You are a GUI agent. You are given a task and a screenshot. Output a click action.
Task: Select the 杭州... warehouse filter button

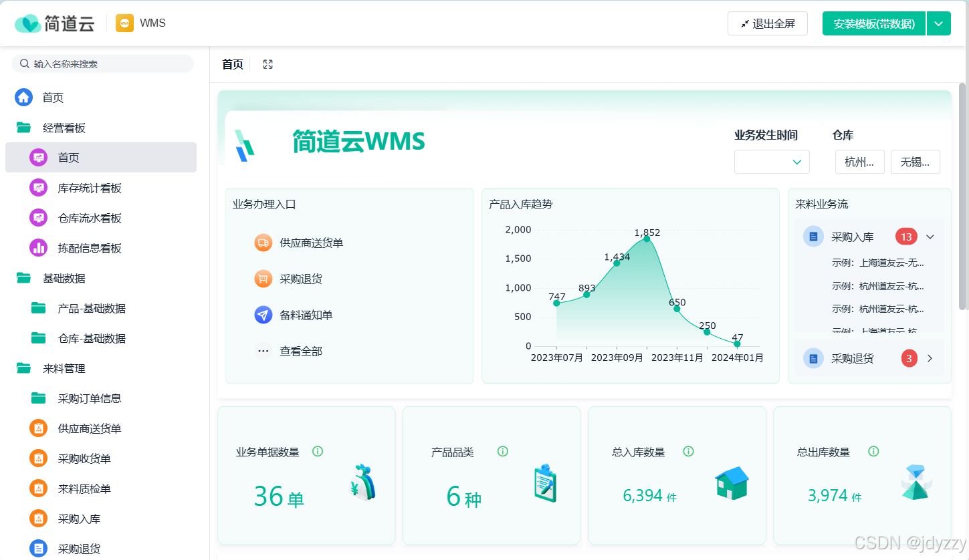860,162
